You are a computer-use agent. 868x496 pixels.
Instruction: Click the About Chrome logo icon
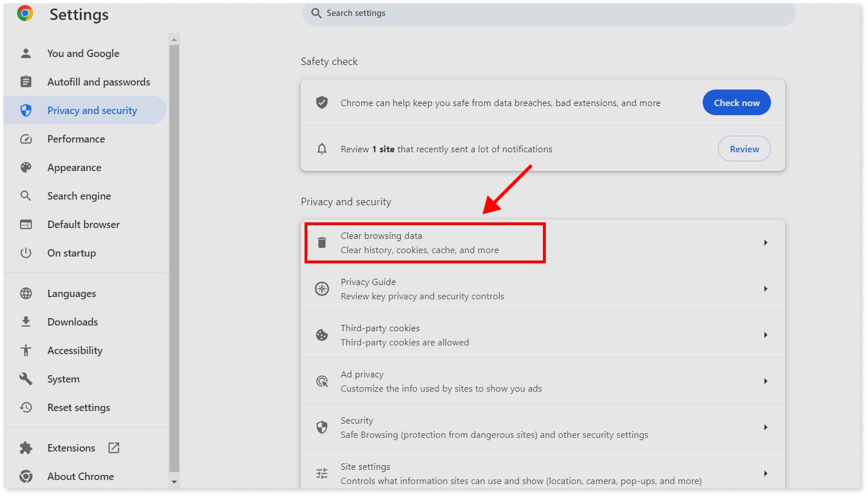pyautogui.click(x=26, y=476)
